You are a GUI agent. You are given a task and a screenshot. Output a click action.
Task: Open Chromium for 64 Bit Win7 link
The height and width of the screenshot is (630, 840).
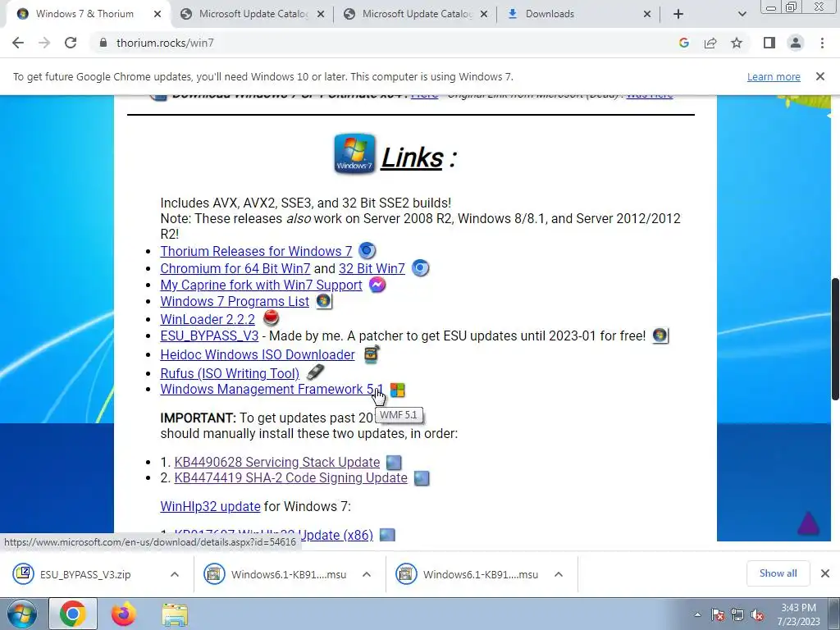[x=235, y=268]
